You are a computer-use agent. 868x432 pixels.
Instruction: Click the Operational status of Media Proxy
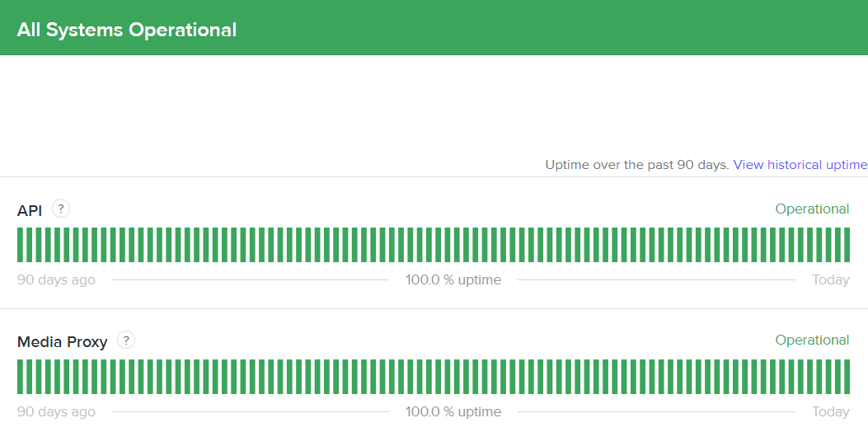click(812, 340)
